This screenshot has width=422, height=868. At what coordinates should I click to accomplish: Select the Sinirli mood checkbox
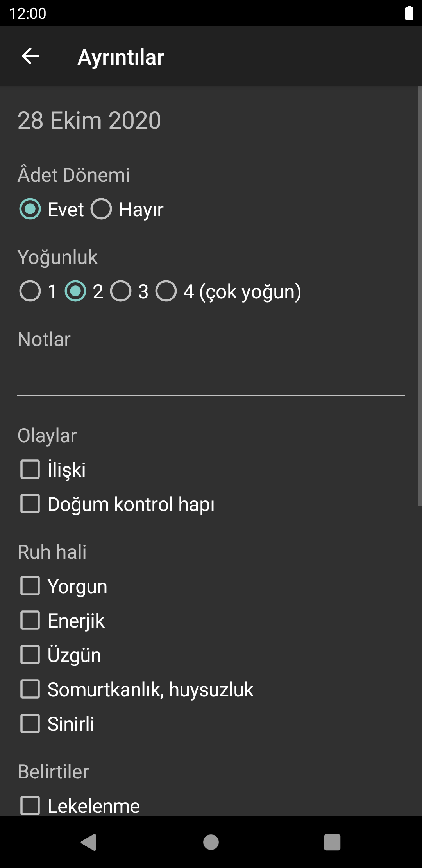tap(30, 723)
